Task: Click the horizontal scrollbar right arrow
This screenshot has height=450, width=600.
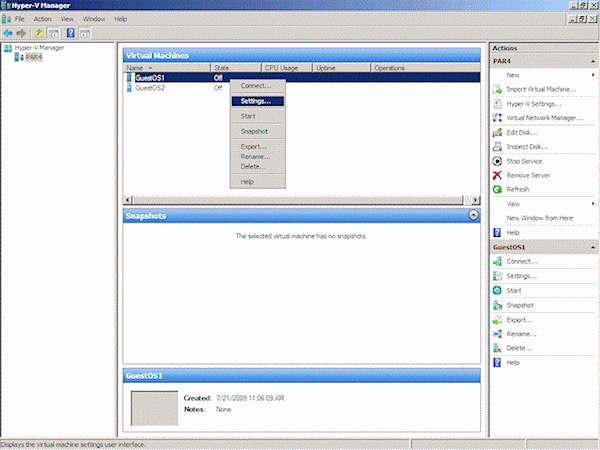Action: 475,200
